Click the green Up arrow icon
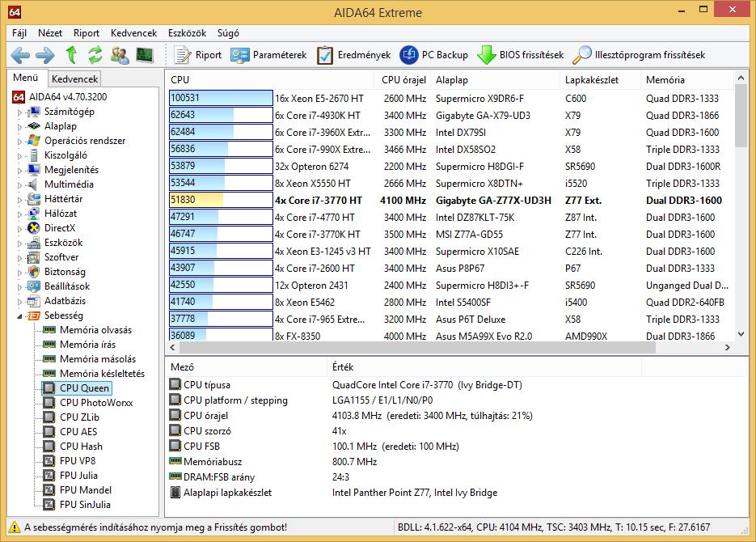This screenshot has width=756, height=542. pyautogui.click(x=71, y=55)
